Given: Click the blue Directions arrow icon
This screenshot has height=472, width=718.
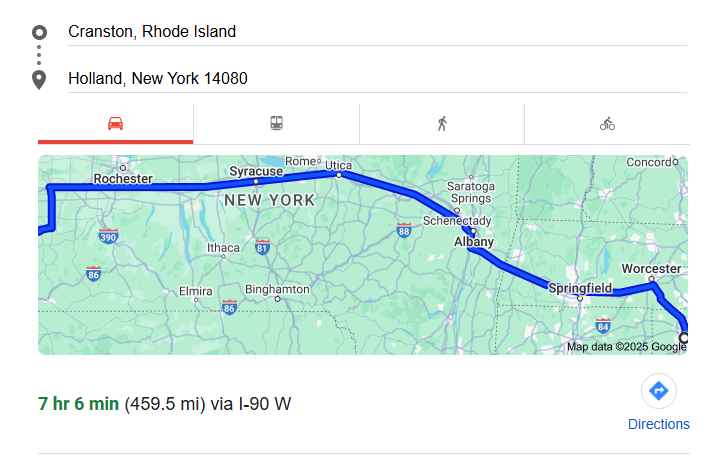Looking at the screenshot, I should [x=658, y=390].
